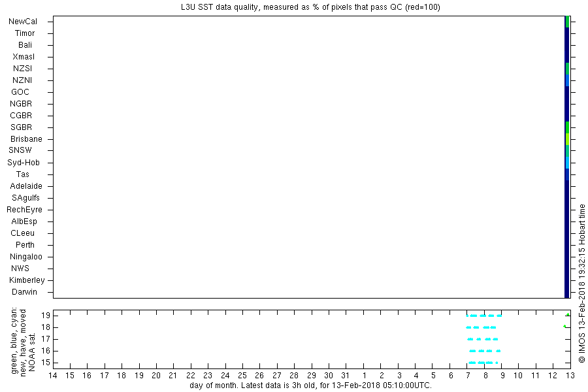The image size is (588, 392).
Task: Click the AlbEsp region label
Action: click(x=24, y=221)
